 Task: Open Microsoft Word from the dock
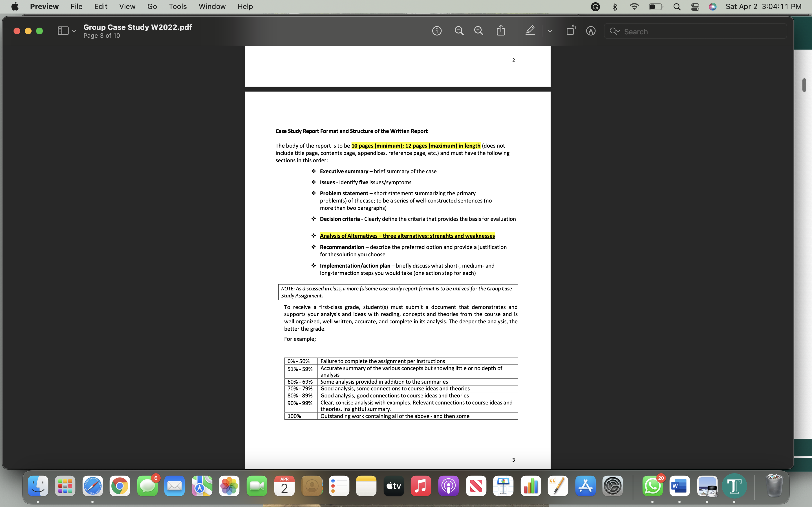pyautogui.click(x=679, y=486)
